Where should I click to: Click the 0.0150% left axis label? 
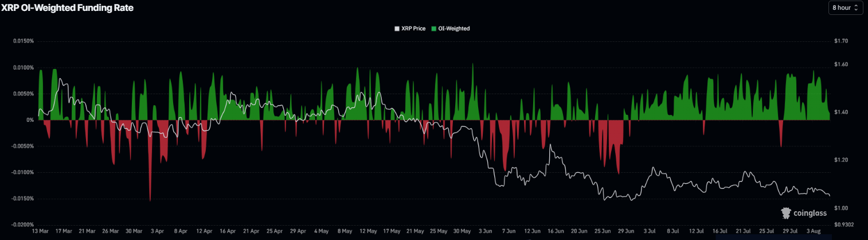pyautogui.click(x=23, y=41)
